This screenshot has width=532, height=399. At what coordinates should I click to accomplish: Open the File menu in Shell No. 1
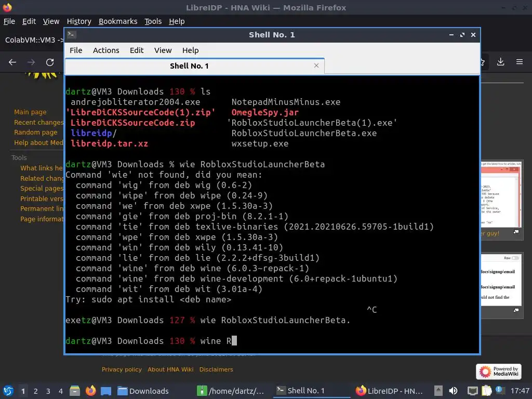pos(76,50)
